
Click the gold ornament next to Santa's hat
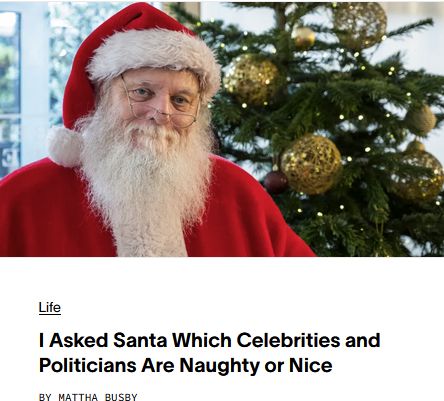click(x=251, y=79)
